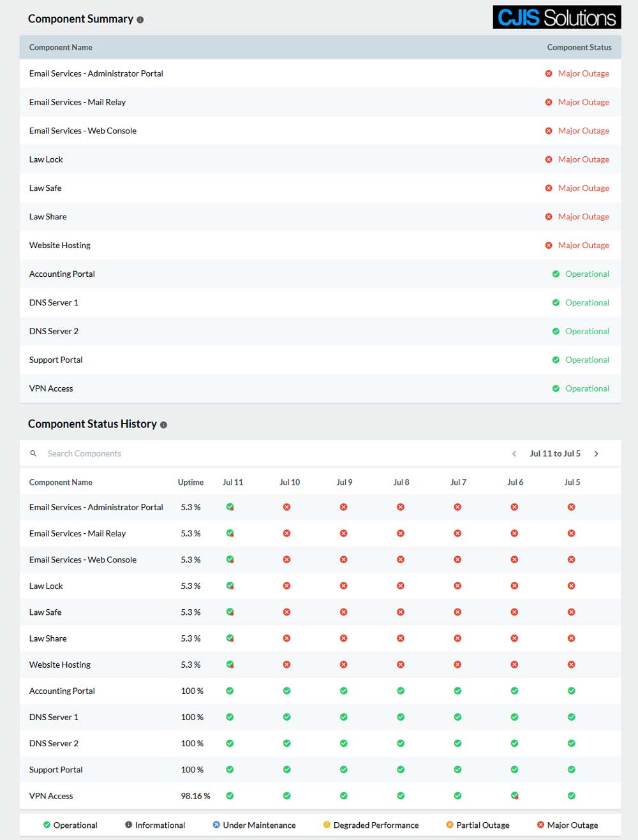The height and width of the screenshot is (840, 638).
Task: Click Email Services Mail Relay Jul 10 icon
Action: pyautogui.click(x=286, y=533)
